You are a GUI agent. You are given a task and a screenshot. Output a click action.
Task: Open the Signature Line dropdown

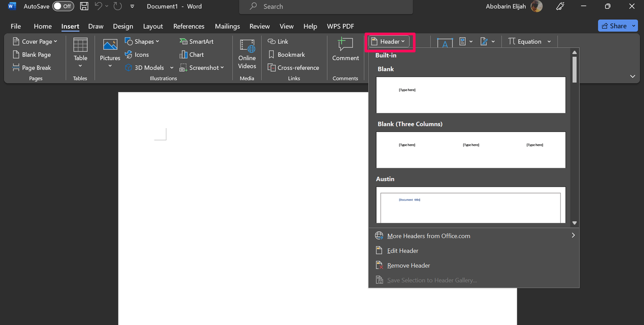pyautogui.click(x=487, y=41)
